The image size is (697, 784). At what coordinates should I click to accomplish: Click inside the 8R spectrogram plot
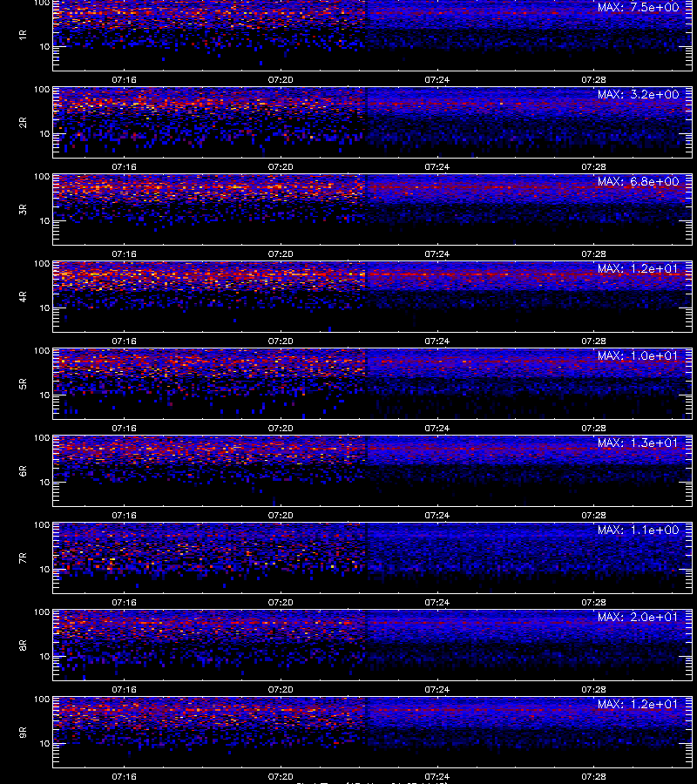[x=372, y=645]
